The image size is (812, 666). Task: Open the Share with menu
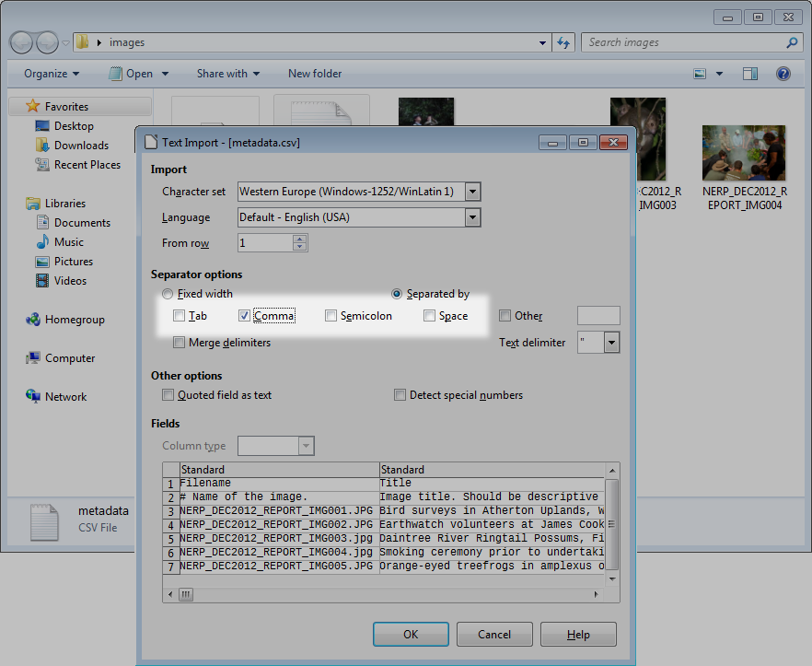(x=228, y=74)
